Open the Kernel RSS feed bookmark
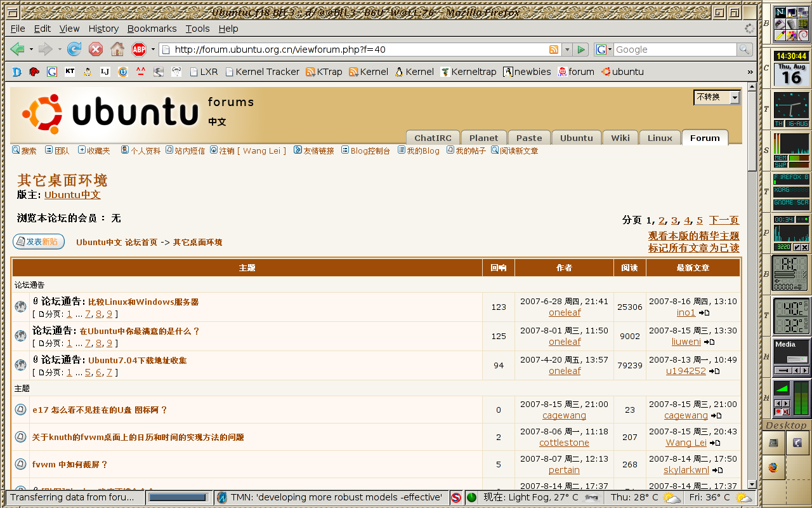The height and width of the screenshot is (508, 812). tap(369, 72)
